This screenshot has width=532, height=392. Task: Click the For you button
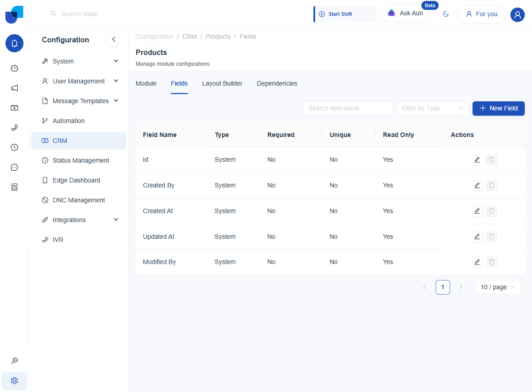pos(482,14)
